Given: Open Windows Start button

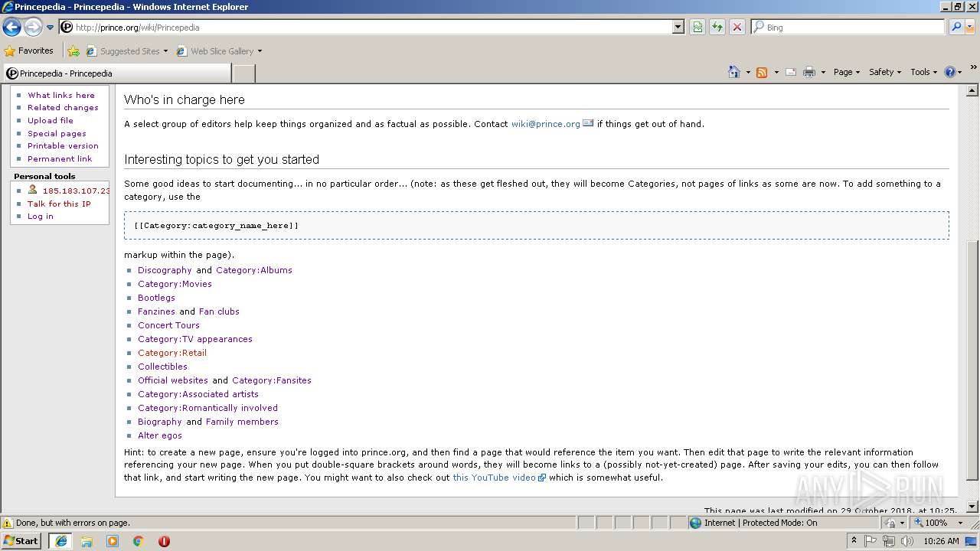Looking at the screenshot, I should 21,540.
